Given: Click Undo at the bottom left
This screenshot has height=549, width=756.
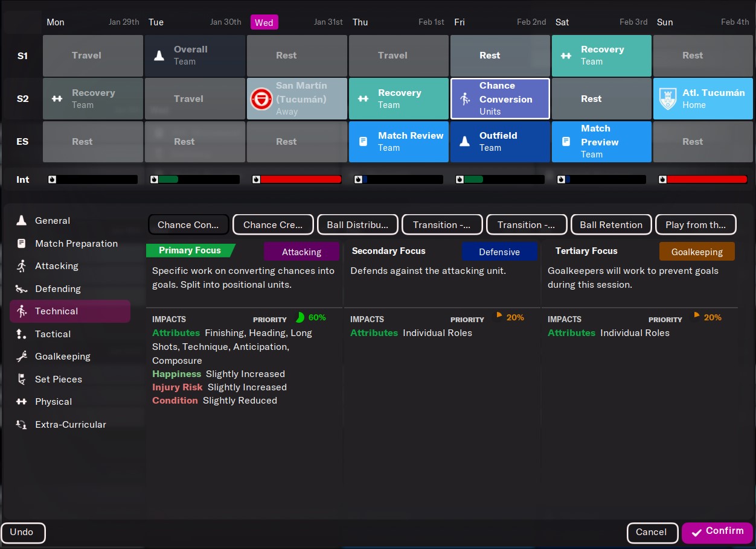Looking at the screenshot, I should 22,532.
